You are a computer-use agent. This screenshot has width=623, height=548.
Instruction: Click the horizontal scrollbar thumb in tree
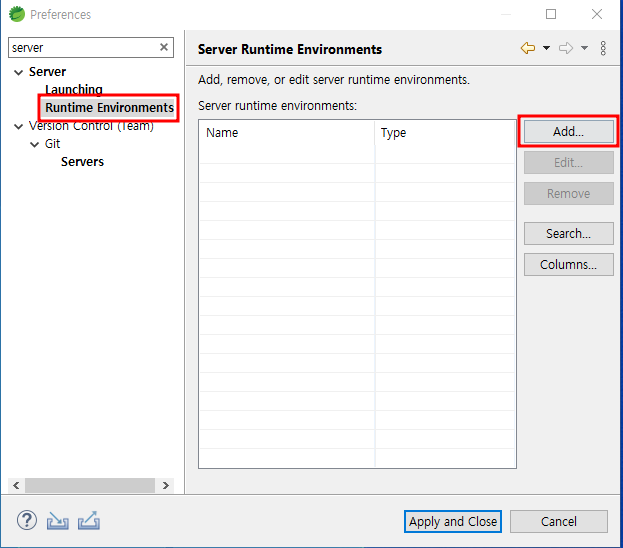click(x=90, y=485)
